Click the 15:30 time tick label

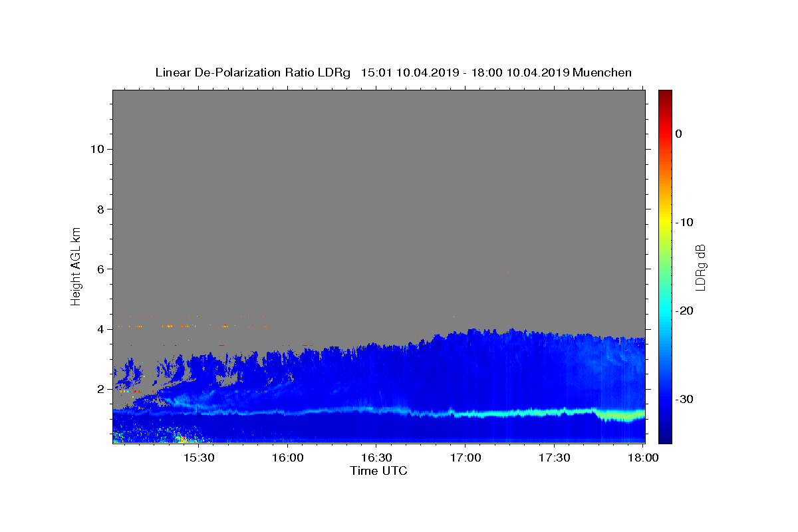point(198,458)
